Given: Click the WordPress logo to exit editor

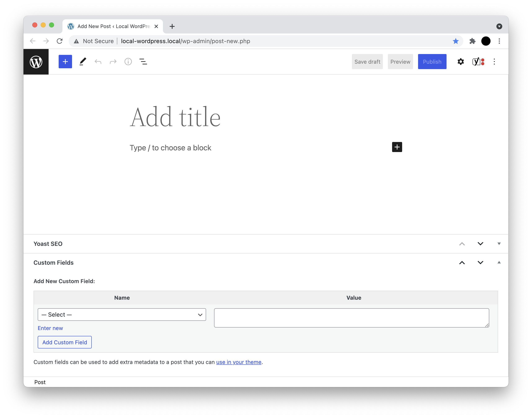Looking at the screenshot, I should pos(36,62).
